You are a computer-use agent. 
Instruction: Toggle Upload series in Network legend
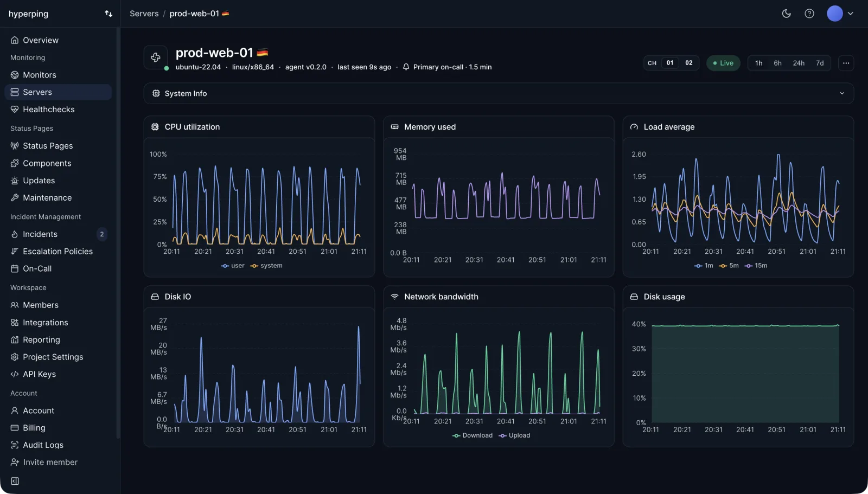[514, 435]
